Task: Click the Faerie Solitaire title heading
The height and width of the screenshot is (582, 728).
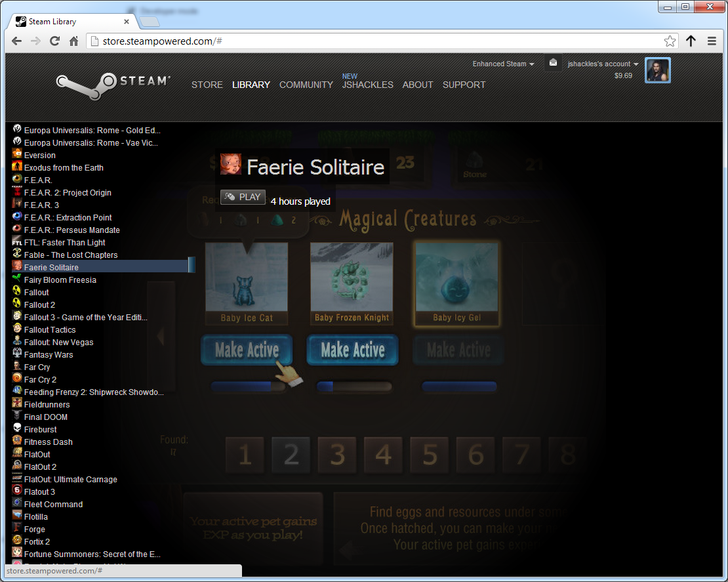Action: pos(315,167)
